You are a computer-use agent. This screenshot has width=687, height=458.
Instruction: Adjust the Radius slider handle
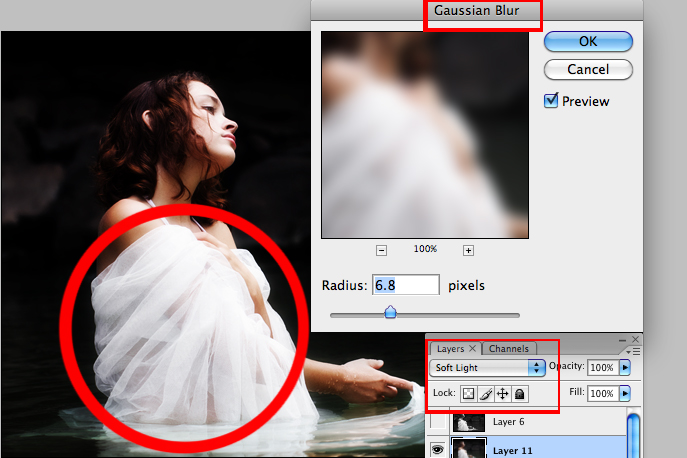(x=390, y=312)
